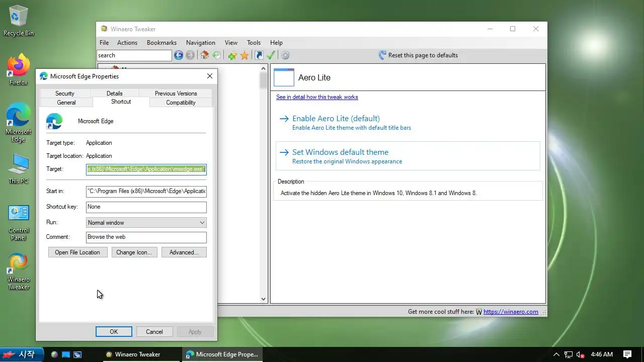Click the Aero Lite window icon in header
The width and height of the screenshot is (644, 362).
click(284, 77)
